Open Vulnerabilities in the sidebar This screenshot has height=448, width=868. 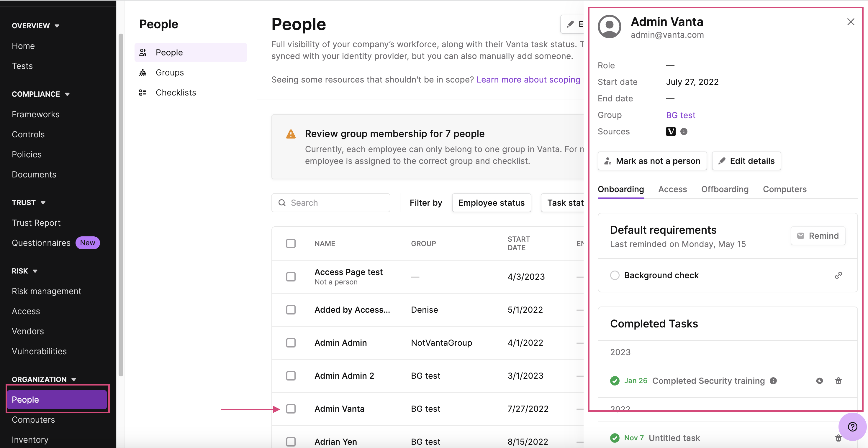point(39,351)
